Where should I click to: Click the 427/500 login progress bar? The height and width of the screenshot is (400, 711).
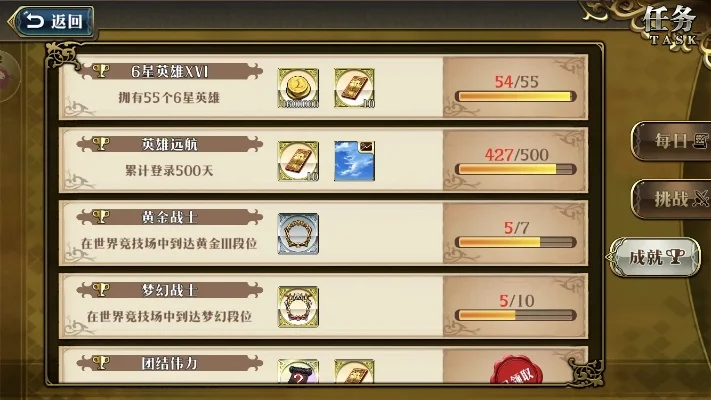coord(516,169)
